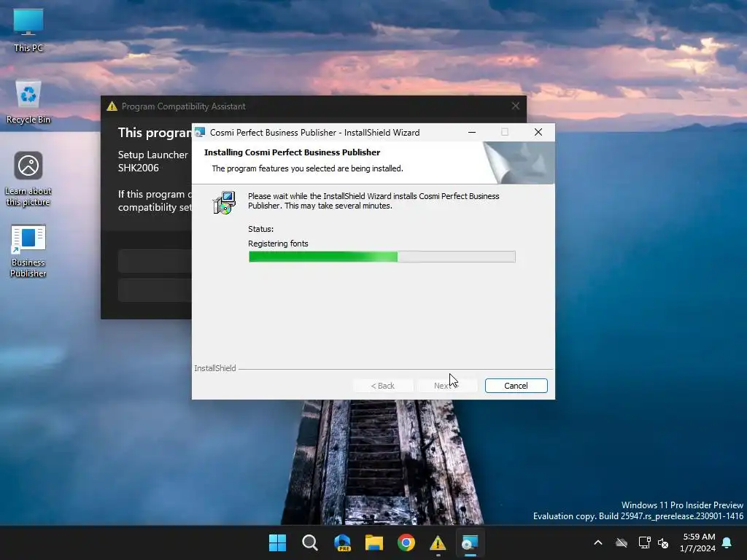Open the Windows Start menu
Image resolution: width=747 pixels, height=560 pixels.
277,542
